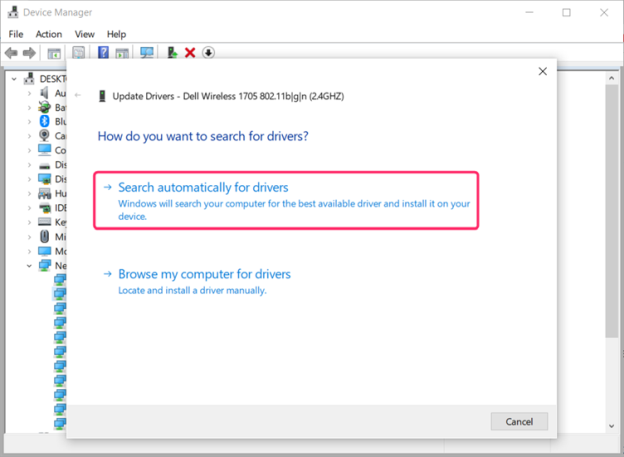
Task: Click the update device driver toolbar icon
Action: point(172,53)
